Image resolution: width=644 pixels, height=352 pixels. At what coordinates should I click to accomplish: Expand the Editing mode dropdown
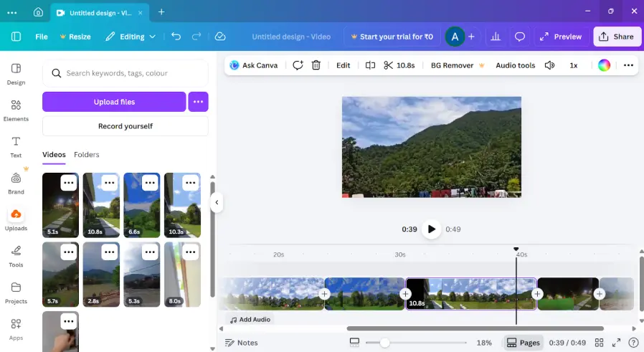tap(131, 37)
